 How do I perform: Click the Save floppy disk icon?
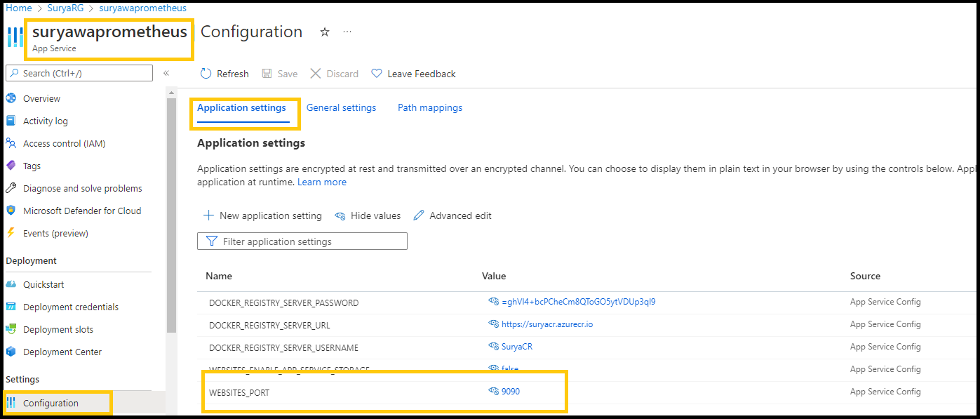tap(267, 74)
